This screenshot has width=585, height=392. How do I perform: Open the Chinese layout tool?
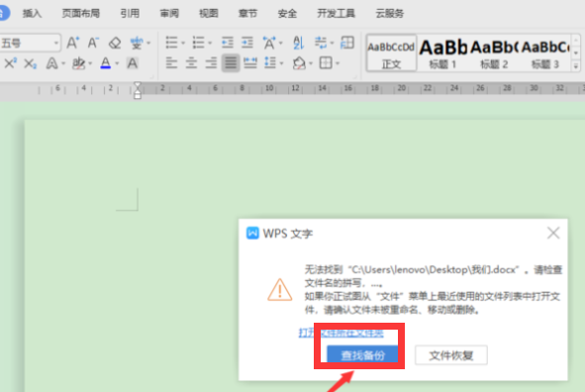[269, 43]
